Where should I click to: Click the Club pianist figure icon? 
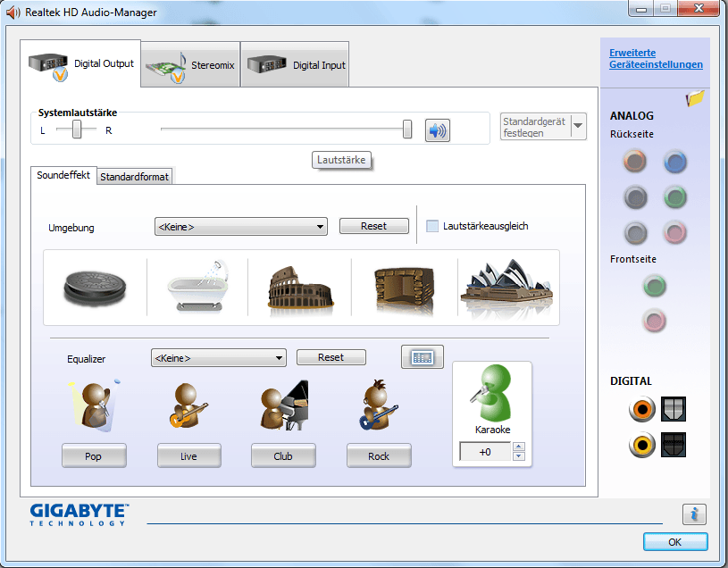[x=285, y=405]
